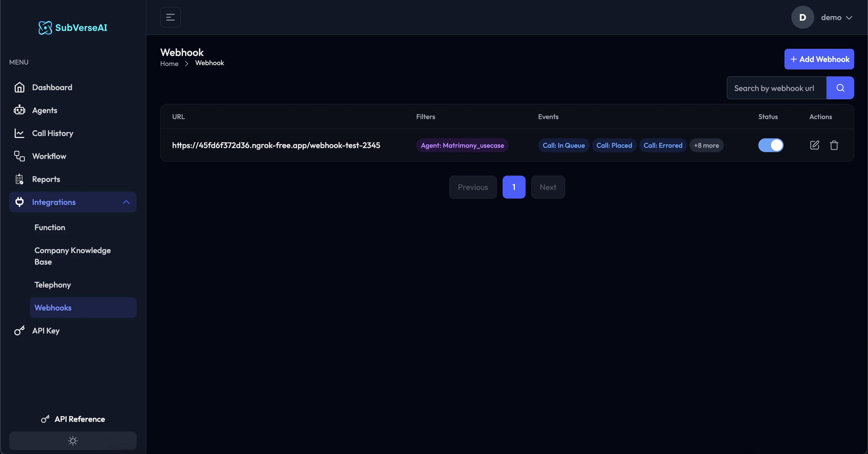The height and width of the screenshot is (454, 868).
Task: Collapse the Integrations menu chevron
Action: pos(126,202)
